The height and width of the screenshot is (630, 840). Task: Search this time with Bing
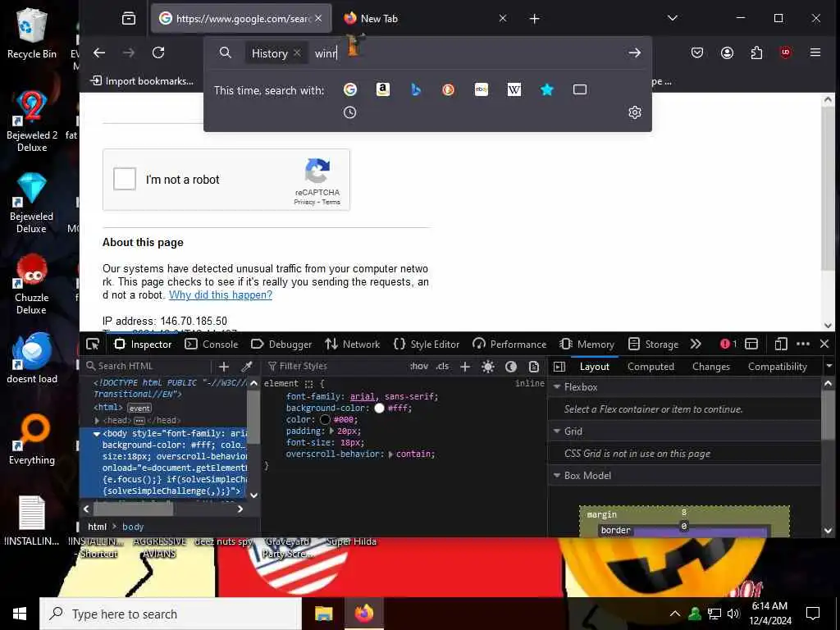point(416,89)
